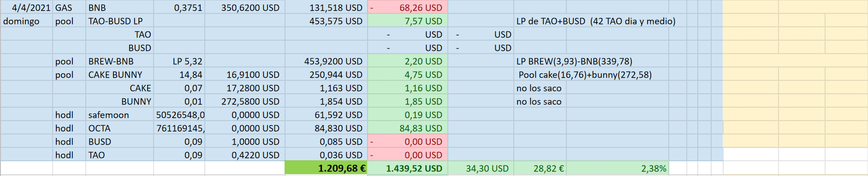Click the 272,5800 USD BUNNY price cell
Screen dimensions: 868x176
[245, 101]
